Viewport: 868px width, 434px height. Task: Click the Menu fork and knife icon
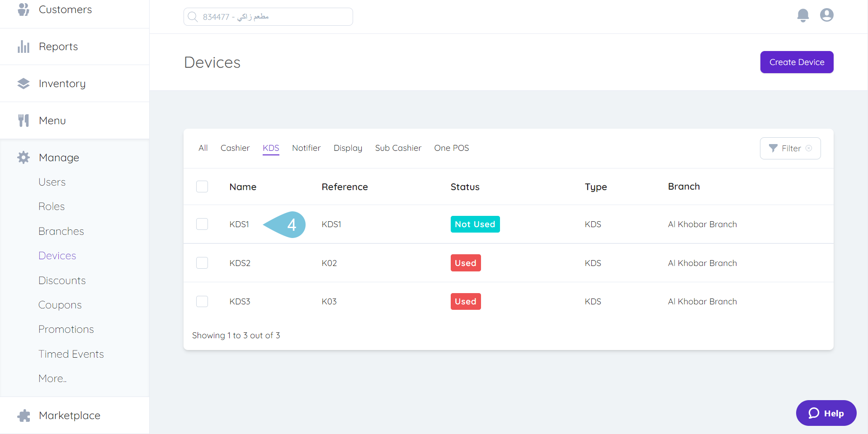(x=24, y=121)
